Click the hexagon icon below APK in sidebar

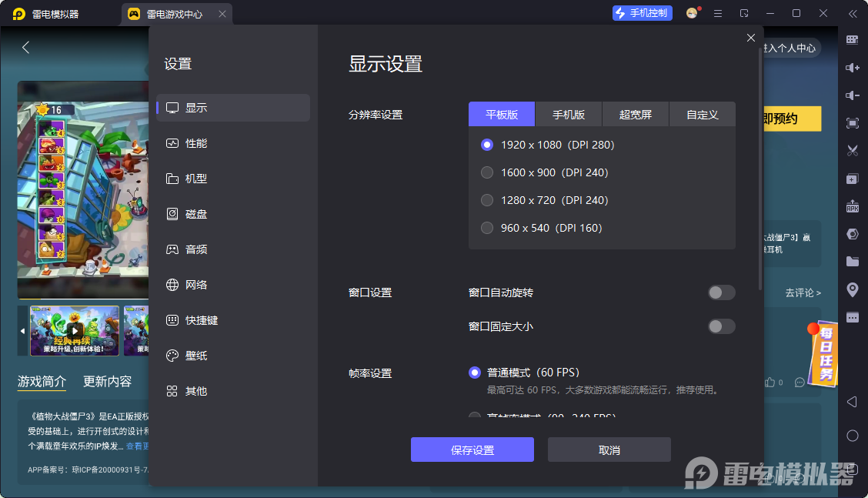pyautogui.click(x=853, y=234)
